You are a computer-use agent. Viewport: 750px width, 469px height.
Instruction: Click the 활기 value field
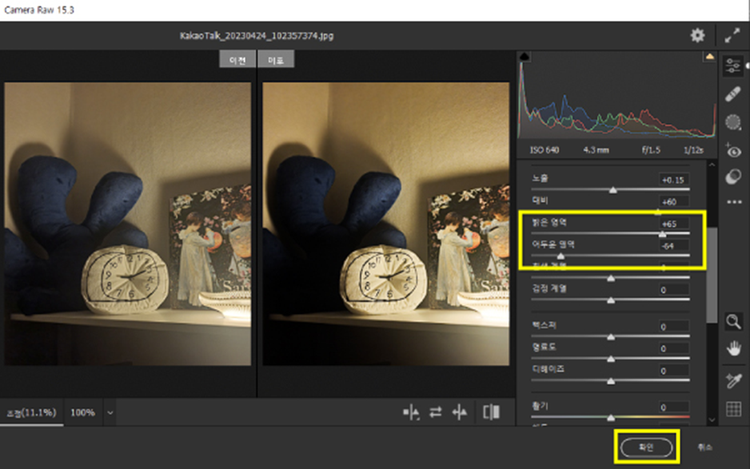673,407
